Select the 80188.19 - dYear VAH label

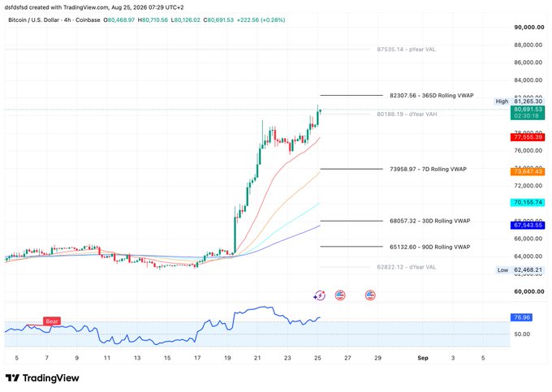407,114
